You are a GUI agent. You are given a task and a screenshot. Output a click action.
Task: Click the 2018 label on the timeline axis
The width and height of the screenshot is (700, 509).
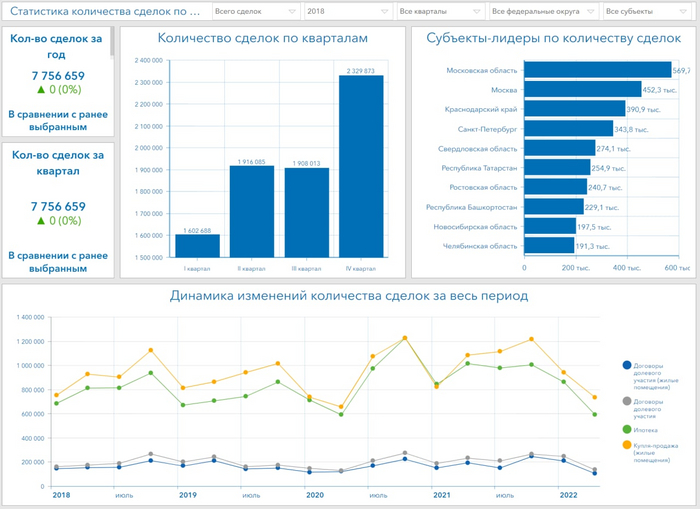[61, 495]
